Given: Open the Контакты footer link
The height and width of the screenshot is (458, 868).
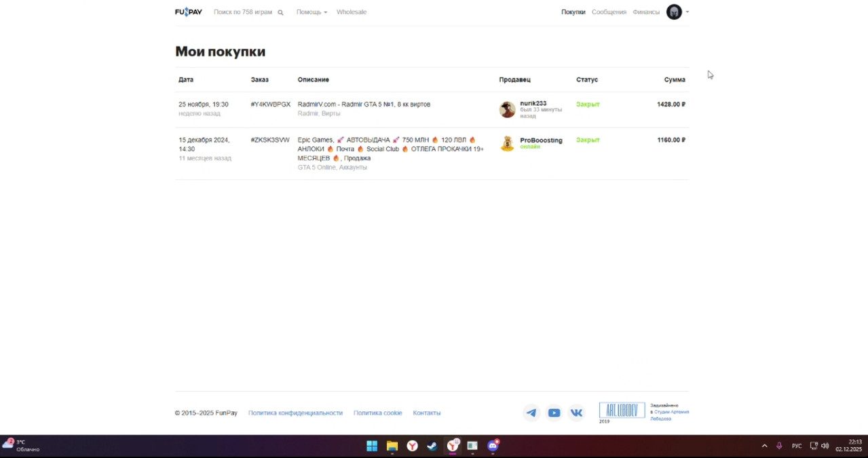Looking at the screenshot, I should [x=426, y=413].
